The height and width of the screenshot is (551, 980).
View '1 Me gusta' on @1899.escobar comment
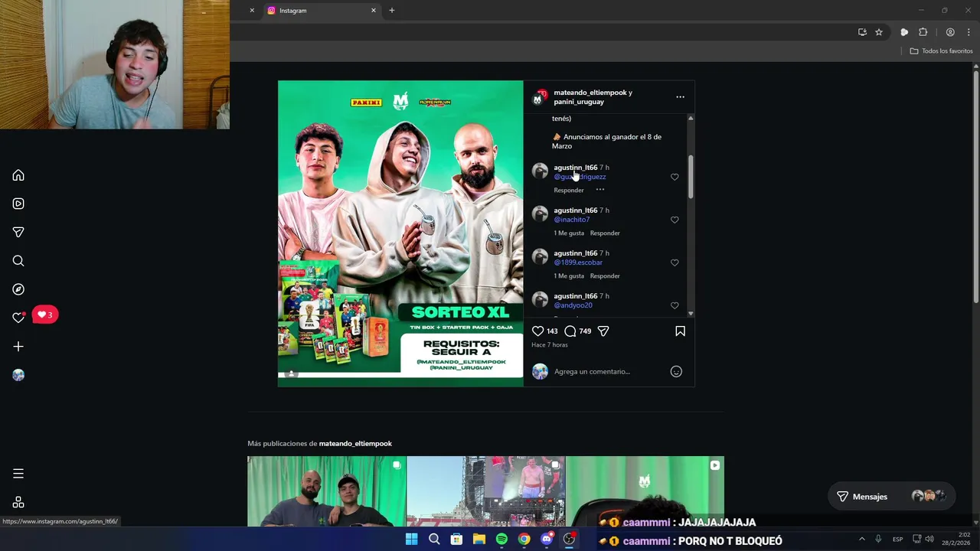tap(569, 275)
